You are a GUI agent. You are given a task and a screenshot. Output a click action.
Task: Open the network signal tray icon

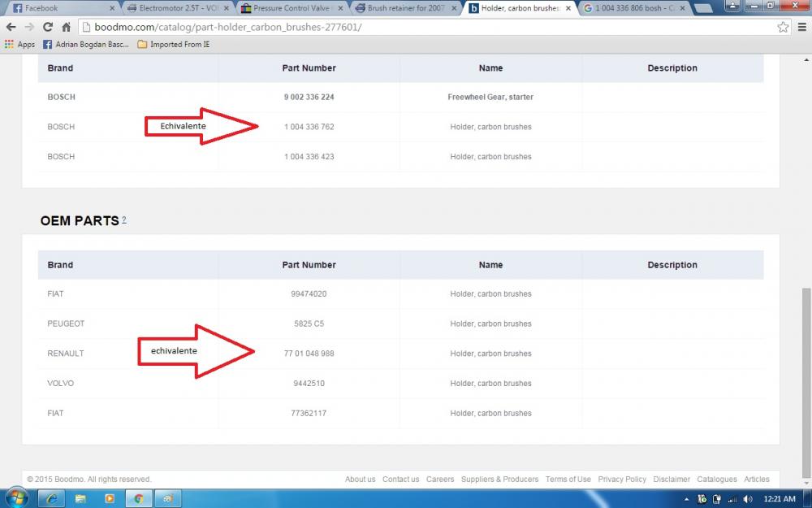pyautogui.click(x=732, y=499)
